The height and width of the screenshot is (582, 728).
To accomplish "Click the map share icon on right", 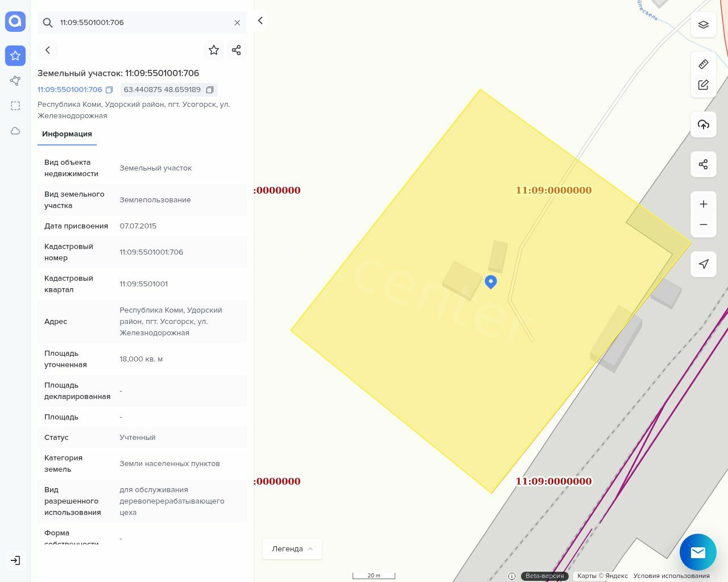I will click(704, 165).
